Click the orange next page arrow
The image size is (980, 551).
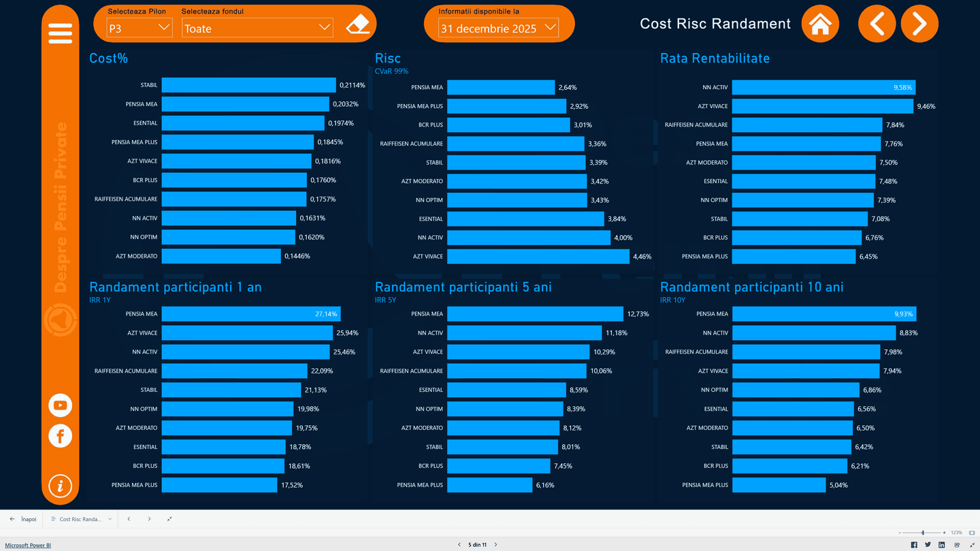(x=919, y=24)
